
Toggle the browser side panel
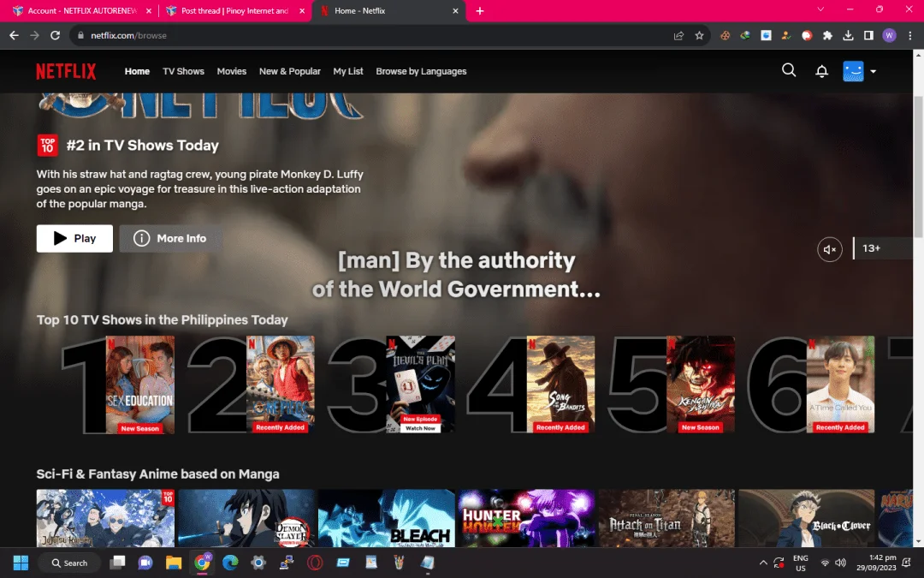tap(868, 35)
